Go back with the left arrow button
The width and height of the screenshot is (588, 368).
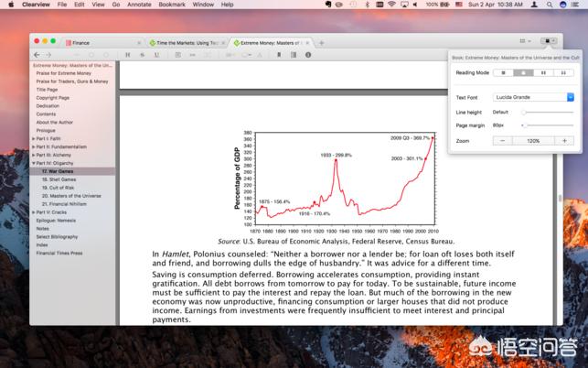click(x=37, y=55)
